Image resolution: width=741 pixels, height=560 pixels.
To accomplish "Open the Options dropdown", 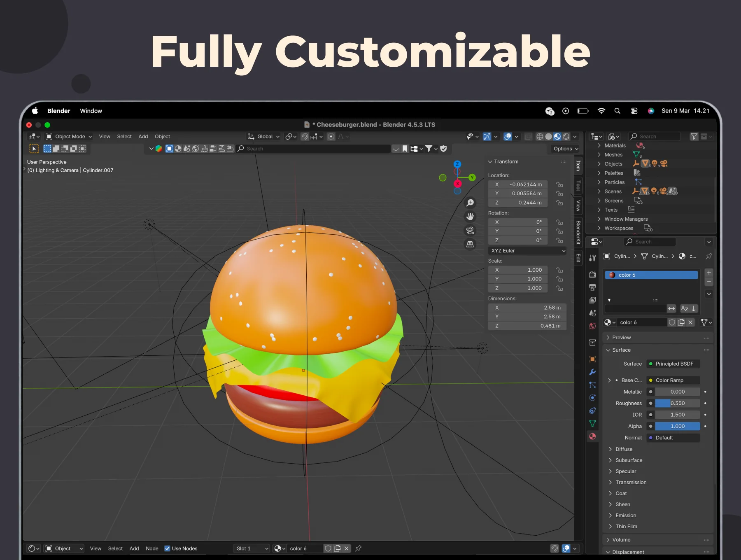I will 566,149.
